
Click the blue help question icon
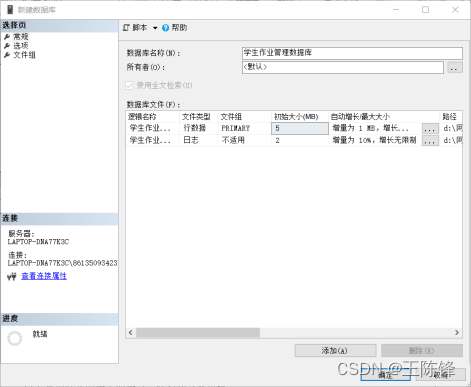point(165,28)
